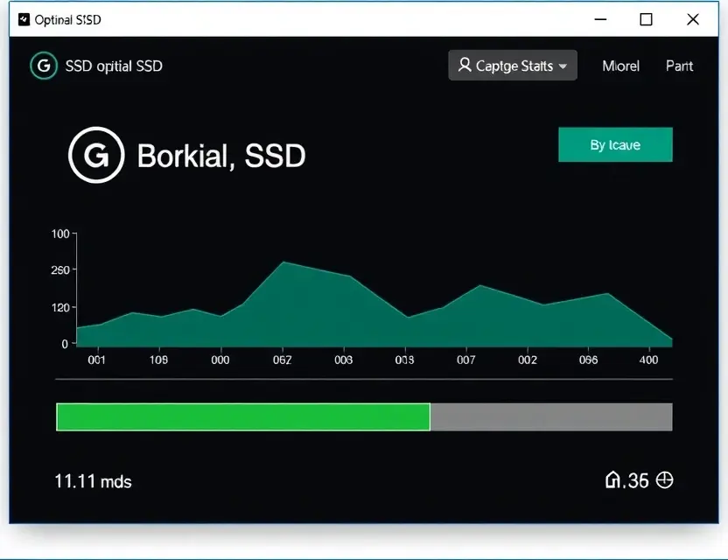Click the 067 label on chart x-axis

[283, 360]
